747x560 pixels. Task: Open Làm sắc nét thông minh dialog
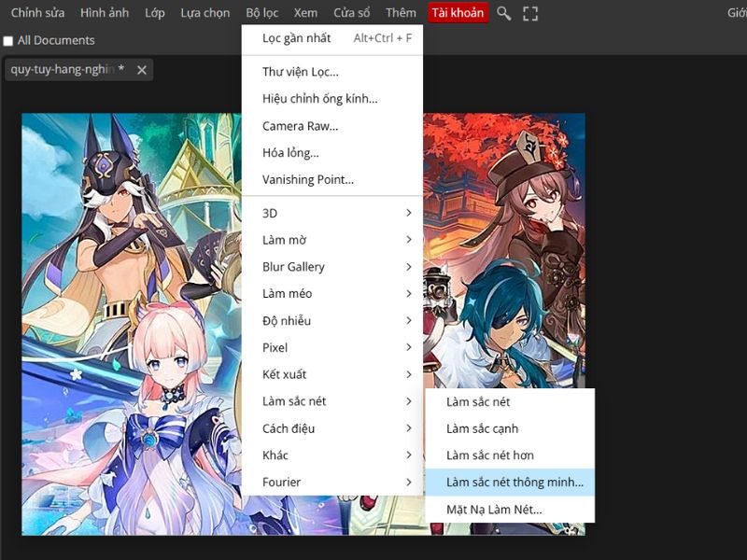click(510, 482)
